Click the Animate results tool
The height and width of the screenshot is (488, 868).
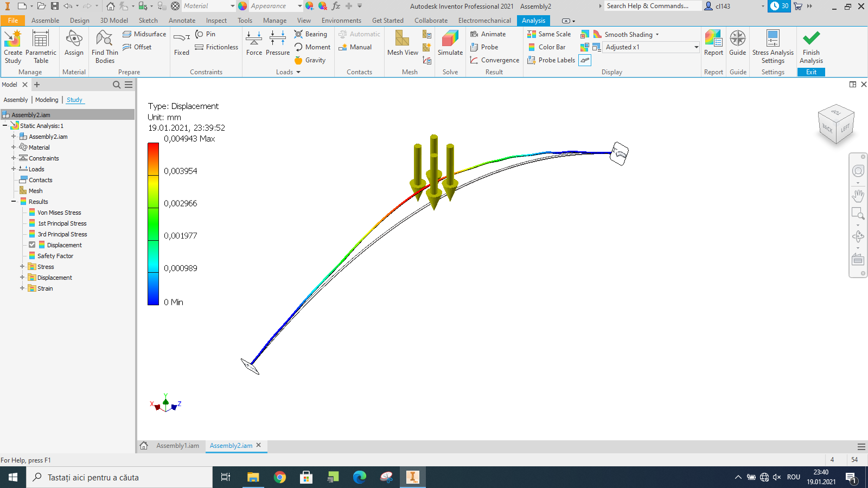coord(488,34)
